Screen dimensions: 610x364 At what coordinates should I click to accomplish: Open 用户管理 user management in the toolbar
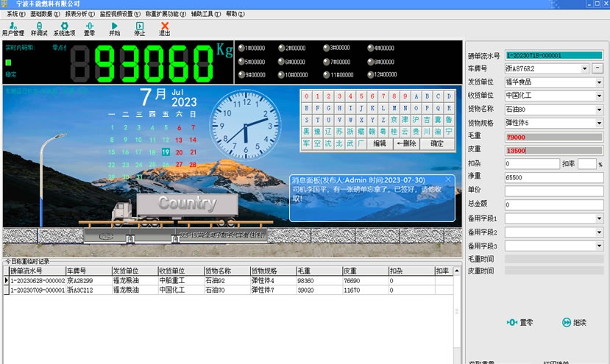13,29
